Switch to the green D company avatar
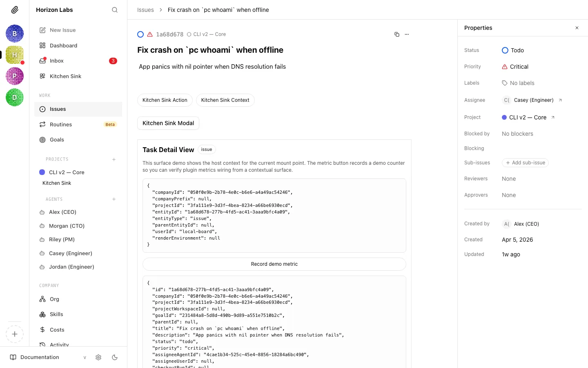 15,97
